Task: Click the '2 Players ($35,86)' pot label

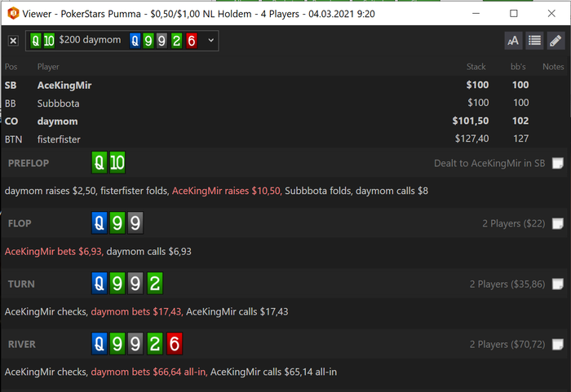Action: pyautogui.click(x=507, y=284)
